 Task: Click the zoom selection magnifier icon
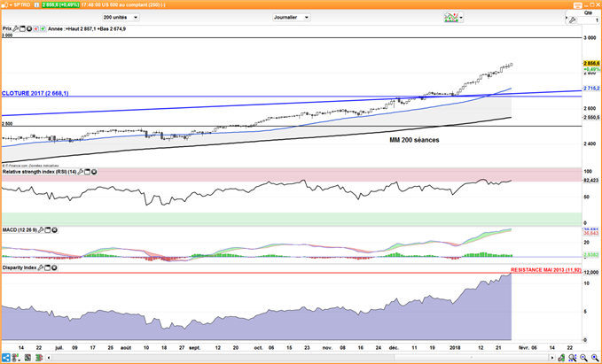click(573, 358)
